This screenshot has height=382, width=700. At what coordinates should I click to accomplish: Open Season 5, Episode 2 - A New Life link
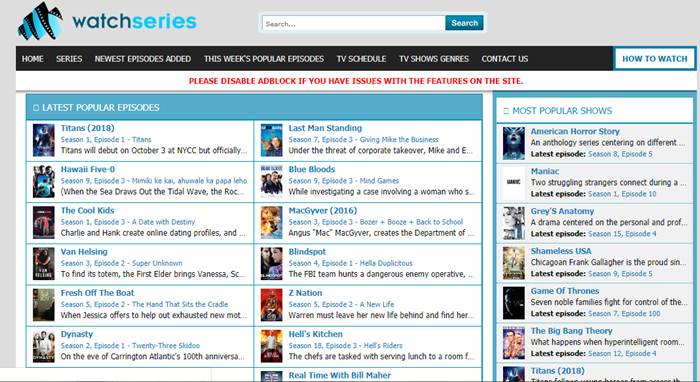coord(342,304)
